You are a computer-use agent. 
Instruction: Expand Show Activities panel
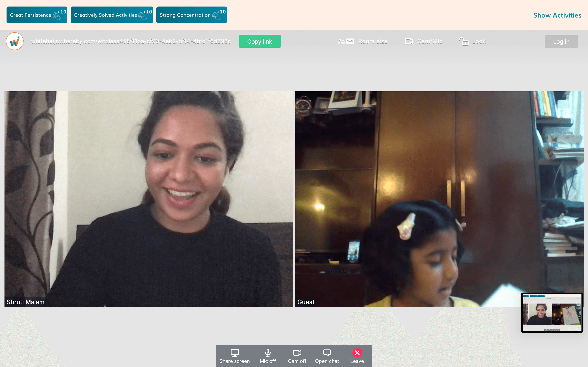(557, 15)
